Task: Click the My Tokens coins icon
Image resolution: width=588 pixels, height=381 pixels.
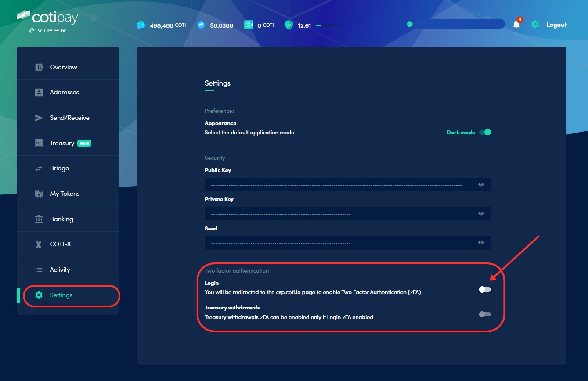Action: [39, 194]
